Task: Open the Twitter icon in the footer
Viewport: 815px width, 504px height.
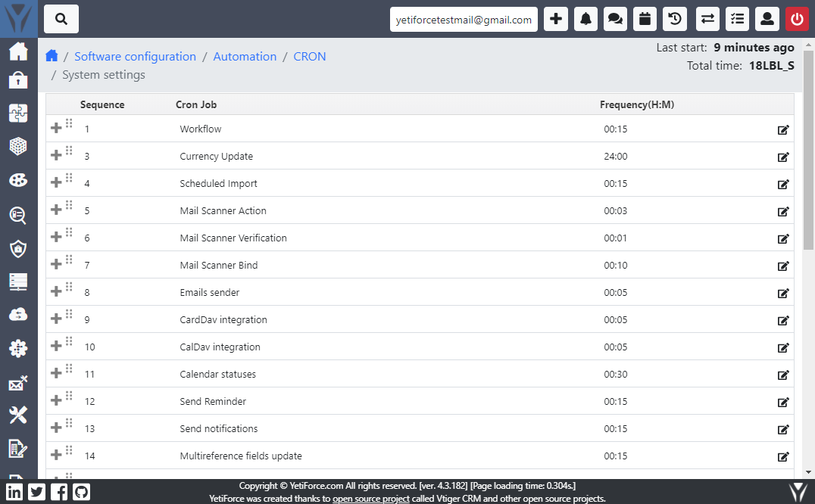Action: (36, 492)
